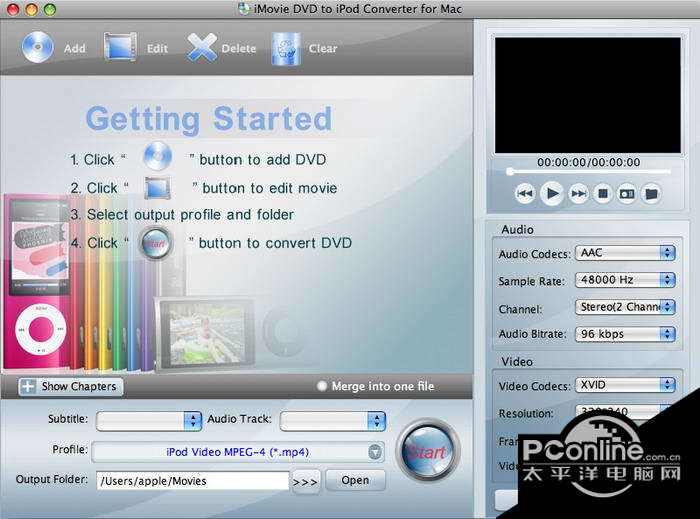
Task: Open the Subtitle dropdown
Action: (x=149, y=420)
